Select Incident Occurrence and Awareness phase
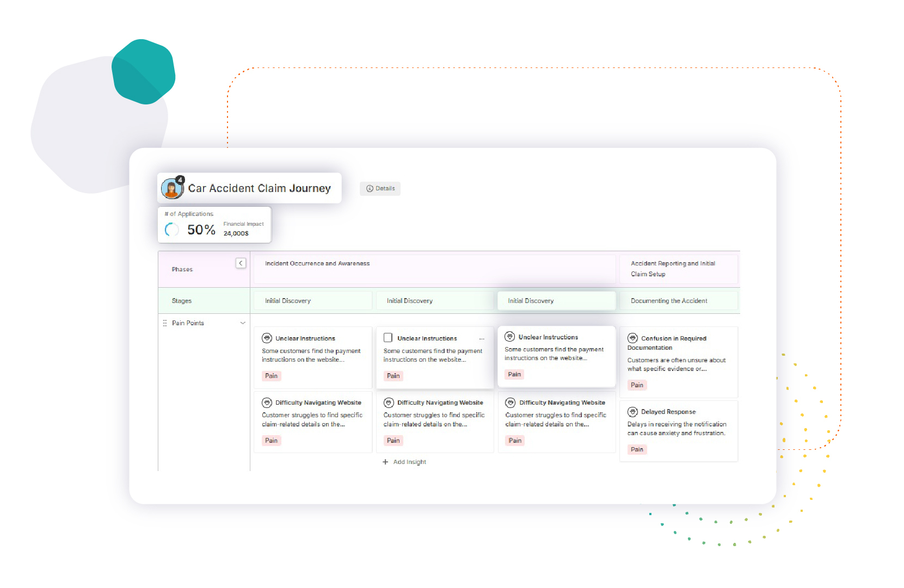 pos(434,269)
